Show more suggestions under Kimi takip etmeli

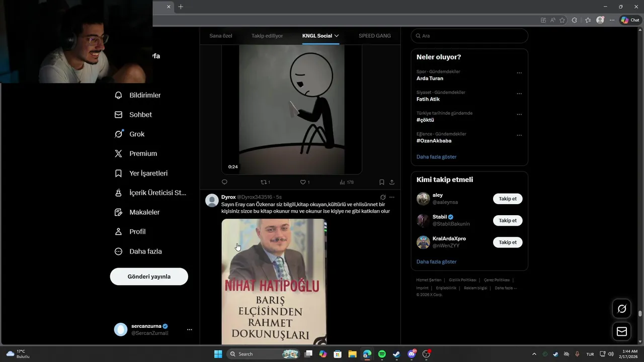(x=436, y=262)
